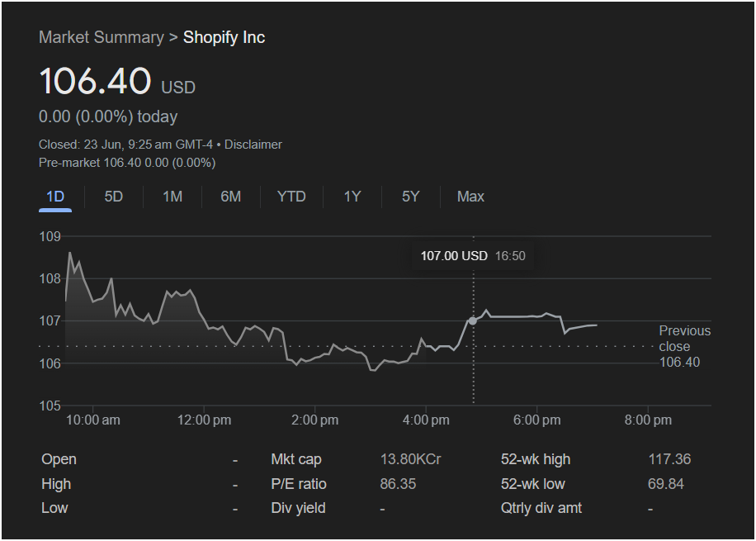
Task: Click the 52-wk high value 117.36
Action: (669, 459)
